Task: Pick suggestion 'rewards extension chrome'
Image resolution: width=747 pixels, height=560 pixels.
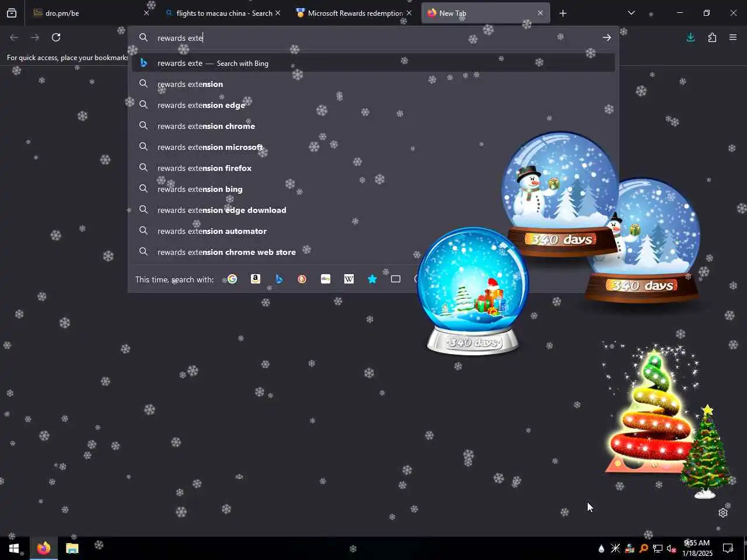Action: pyautogui.click(x=373, y=126)
